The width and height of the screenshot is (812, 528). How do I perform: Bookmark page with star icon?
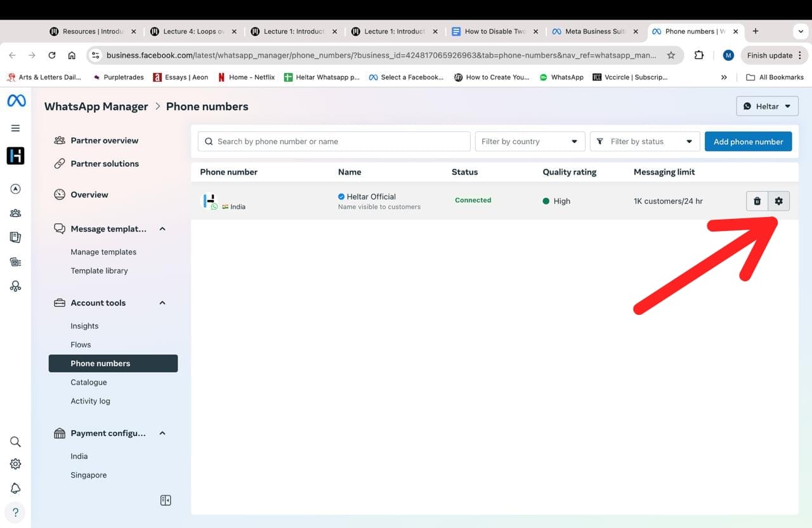tap(671, 55)
